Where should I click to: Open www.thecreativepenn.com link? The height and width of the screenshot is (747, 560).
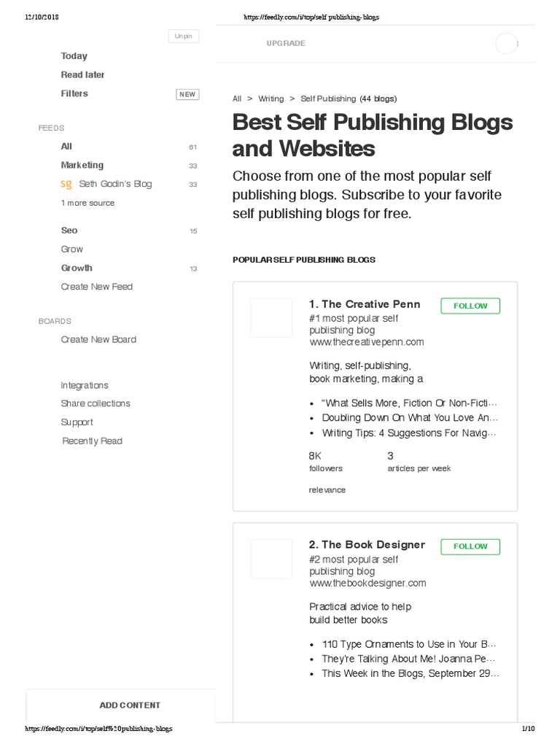click(367, 342)
